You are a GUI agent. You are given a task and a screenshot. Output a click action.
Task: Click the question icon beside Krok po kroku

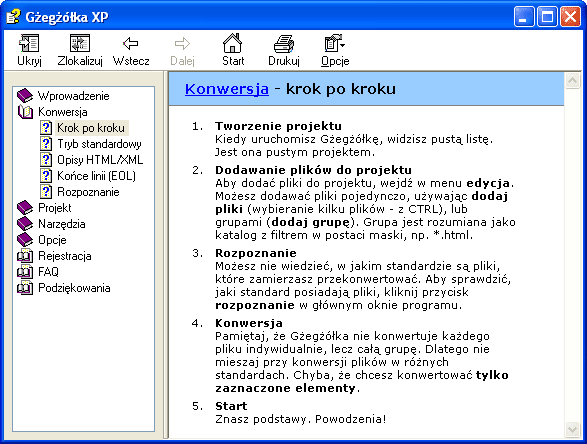pyautogui.click(x=46, y=128)
